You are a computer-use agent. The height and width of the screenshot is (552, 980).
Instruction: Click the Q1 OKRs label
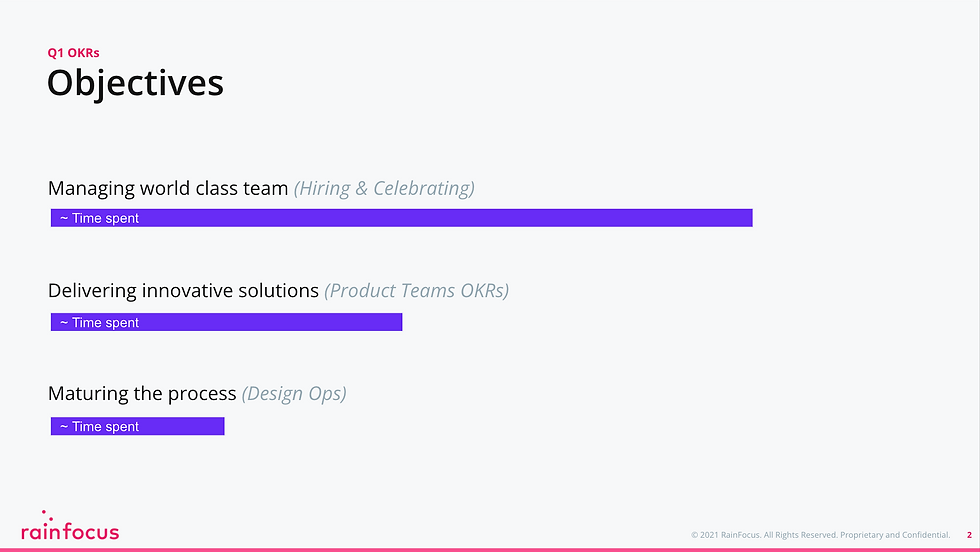click(x=73, y=53)
